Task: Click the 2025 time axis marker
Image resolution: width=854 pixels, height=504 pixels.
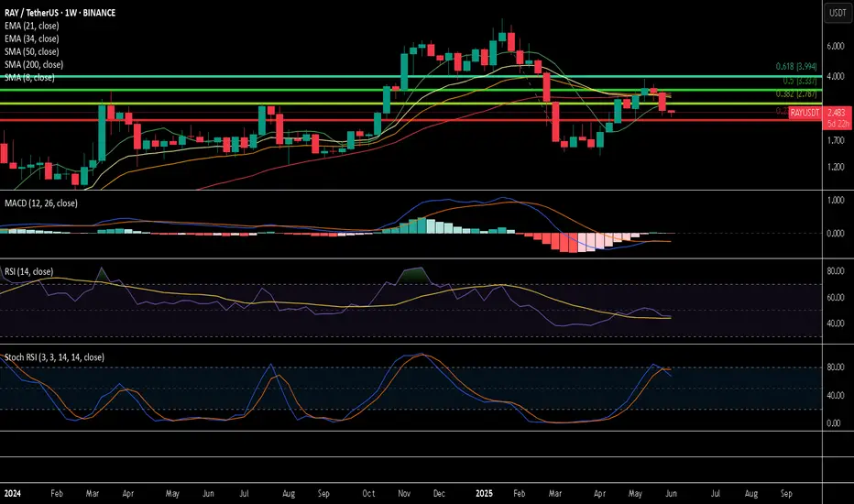Action: click(x=484, y=493)
